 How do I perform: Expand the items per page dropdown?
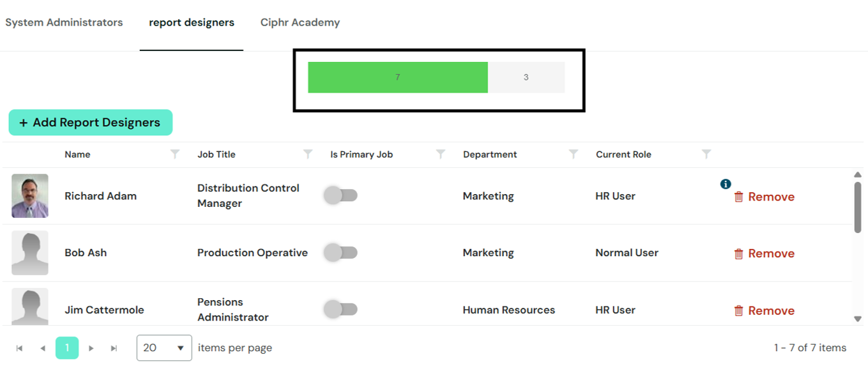[x=164, y=348]
